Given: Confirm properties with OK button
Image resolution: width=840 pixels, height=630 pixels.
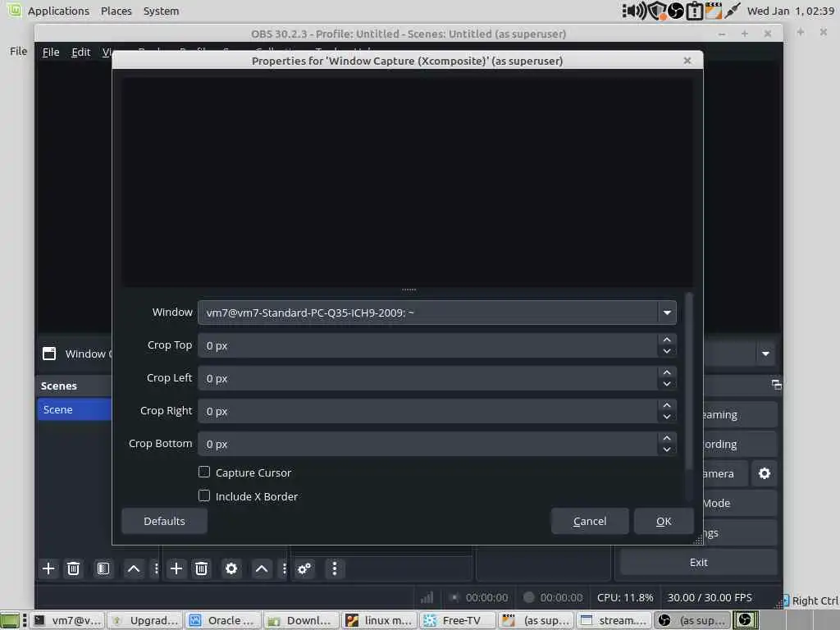Looking at the screenshot, I should pyautogui.click(x=664, y=521).
